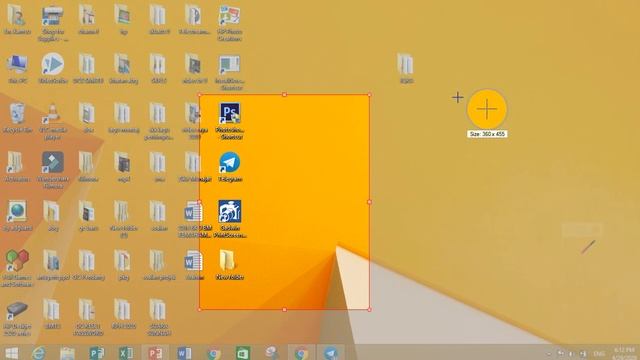Image resolution: width=640 pixels, height=360 pixels.
Task: Switch to Telegram on the taskbar
Action: point(331,353)
